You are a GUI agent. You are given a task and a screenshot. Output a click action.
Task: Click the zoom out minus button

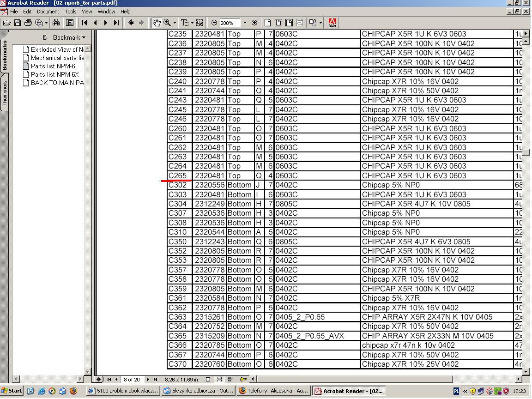click(x=214, y=23)
